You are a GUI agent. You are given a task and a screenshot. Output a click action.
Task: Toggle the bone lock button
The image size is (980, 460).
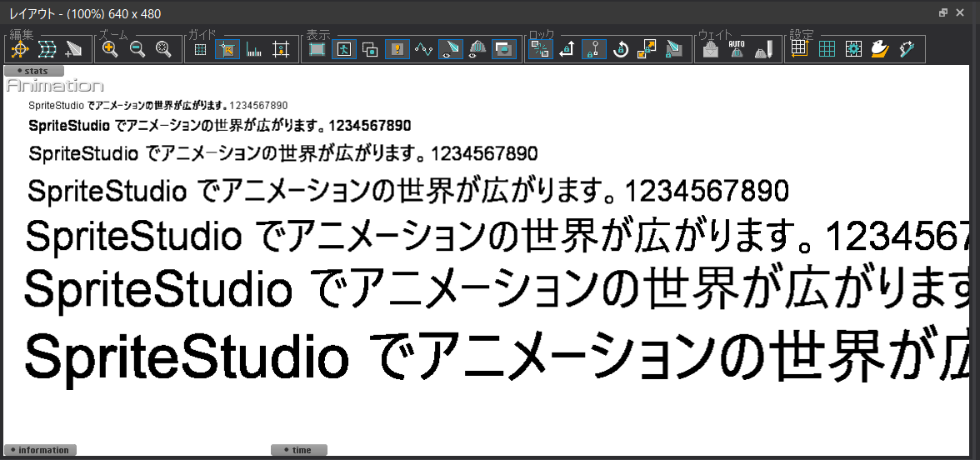point(593,49)
